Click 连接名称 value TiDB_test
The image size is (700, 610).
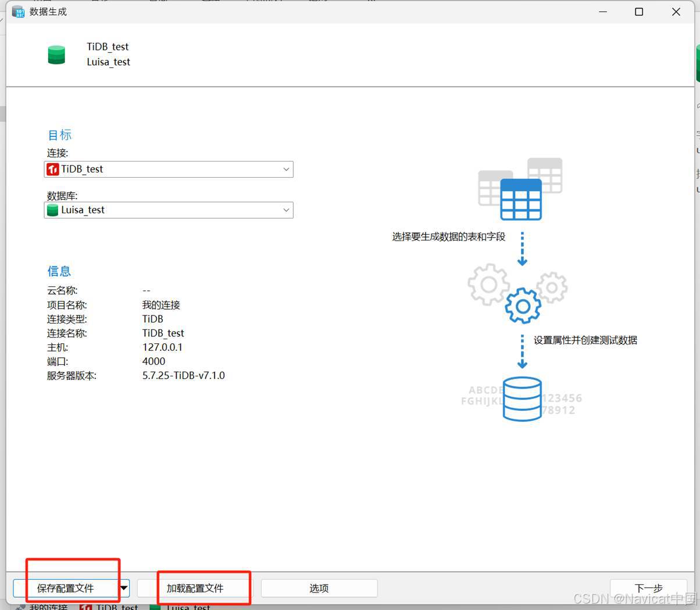[x=163, y=333]
